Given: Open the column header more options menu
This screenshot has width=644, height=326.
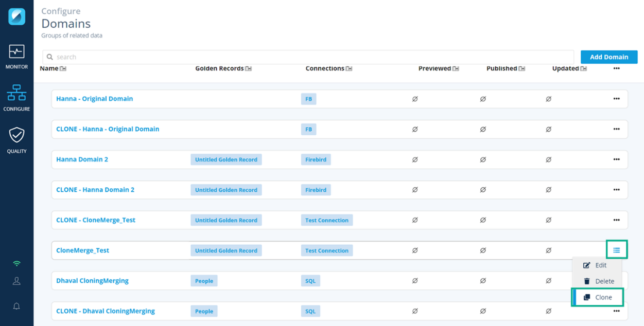Looking at the screenshot, I should 616,68.
